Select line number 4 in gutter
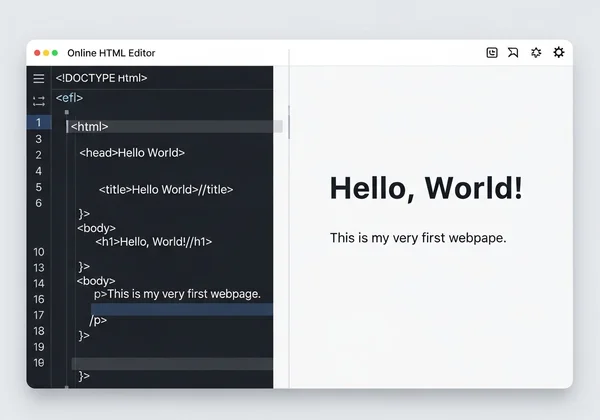The height and width of the screenshot is (420, 600). tap(39, 171)
